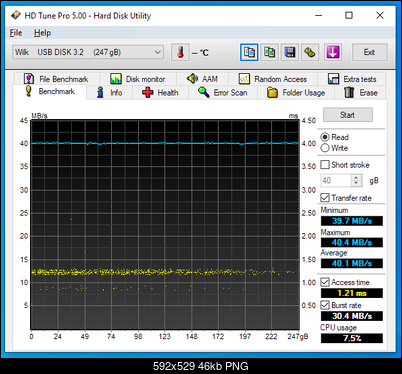
Task: Toggle the Transfer rate checkbox
Action: pos(325,198)
